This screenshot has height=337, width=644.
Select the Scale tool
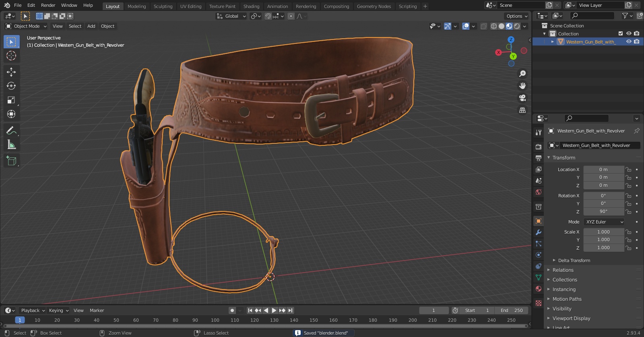(x=11, y=100)
